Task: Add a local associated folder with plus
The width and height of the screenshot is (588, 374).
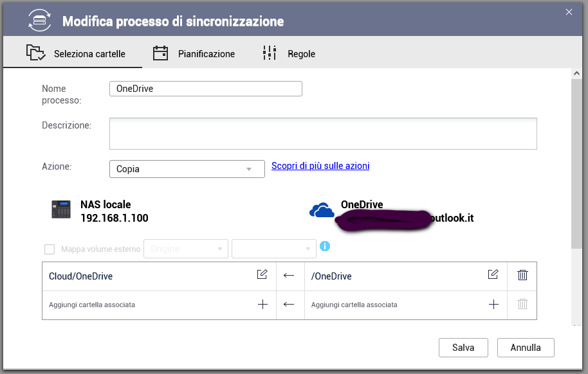Action: point(262,305)
